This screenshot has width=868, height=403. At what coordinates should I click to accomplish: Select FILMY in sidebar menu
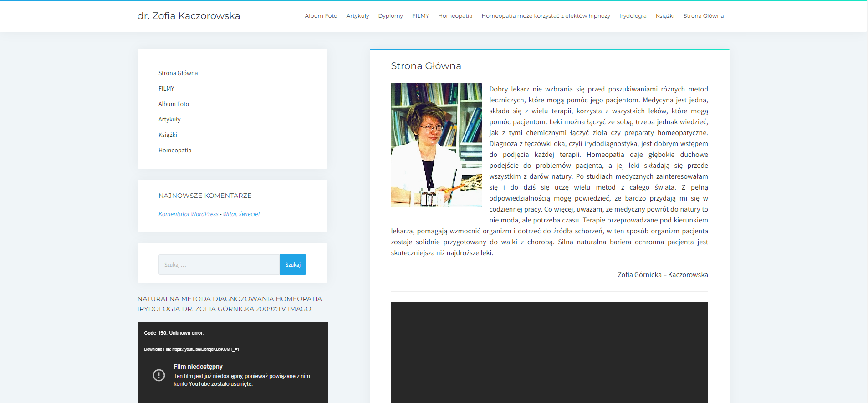tap(166, 89)
